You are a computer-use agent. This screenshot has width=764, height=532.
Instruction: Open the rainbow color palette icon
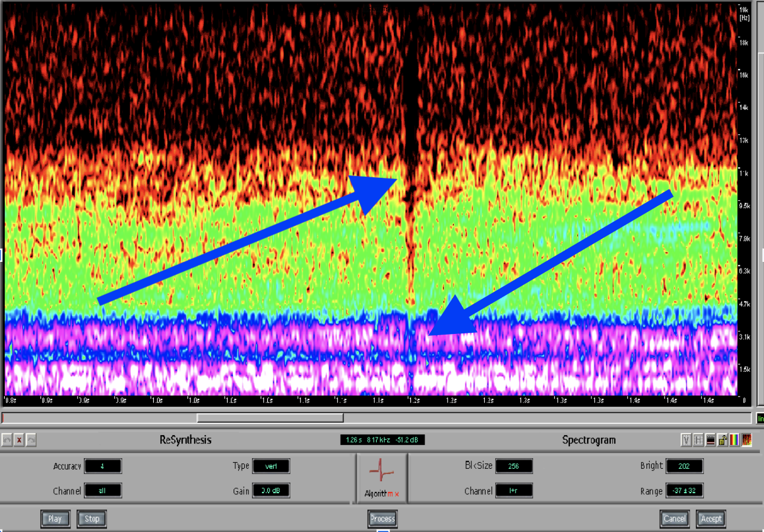[x=734, y=440]
